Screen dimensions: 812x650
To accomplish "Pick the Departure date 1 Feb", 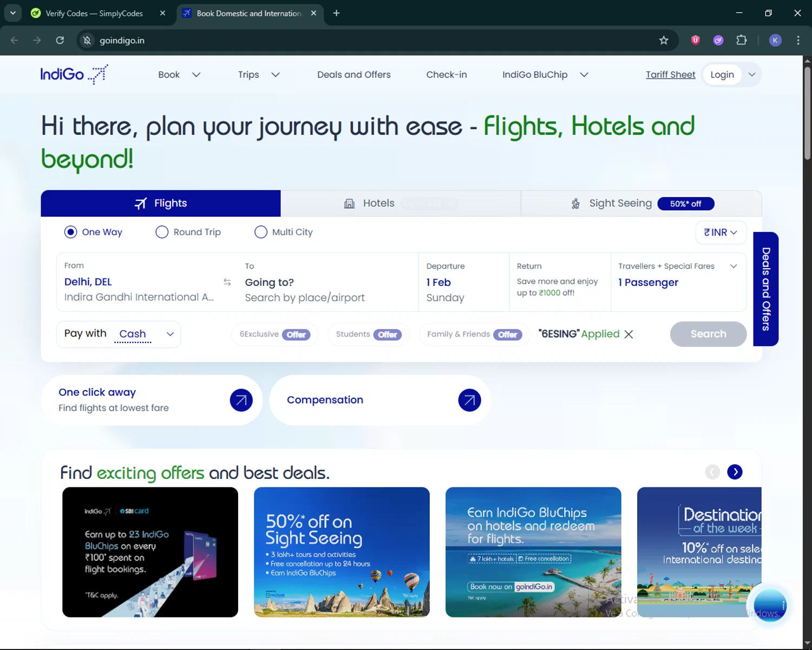I will (x=464, y=282).
